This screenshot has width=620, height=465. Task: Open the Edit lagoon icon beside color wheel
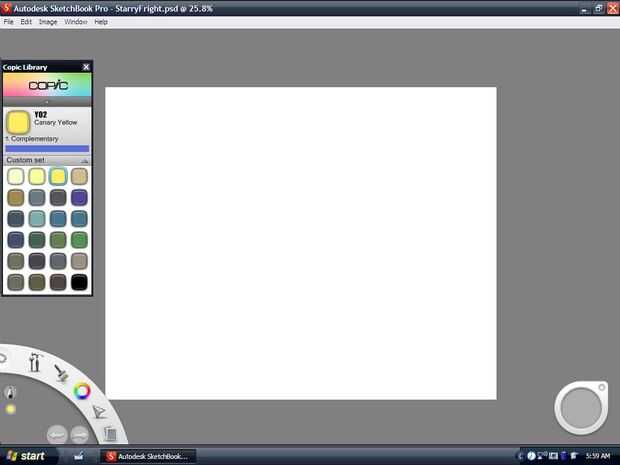click(99, 412)
